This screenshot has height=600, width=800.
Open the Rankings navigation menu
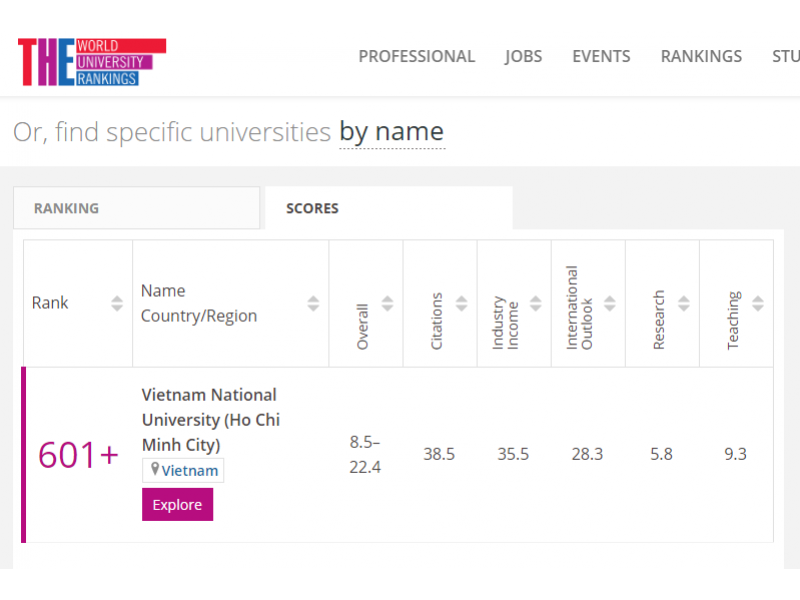(701, 56)
